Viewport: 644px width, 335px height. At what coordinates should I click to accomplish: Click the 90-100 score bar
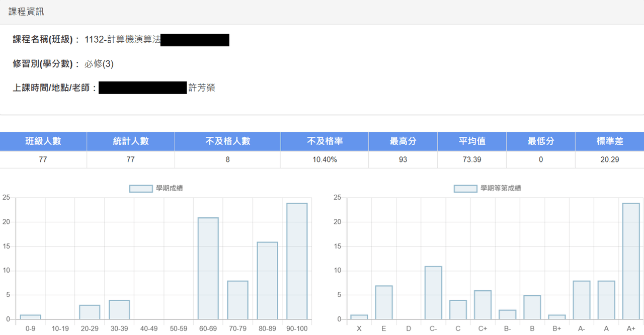[297, 261]
